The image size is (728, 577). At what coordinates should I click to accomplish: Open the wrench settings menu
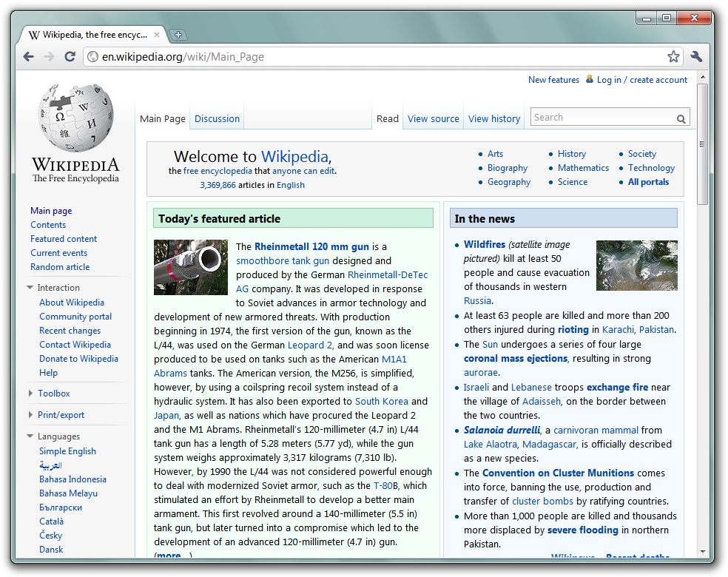(695, 57)
